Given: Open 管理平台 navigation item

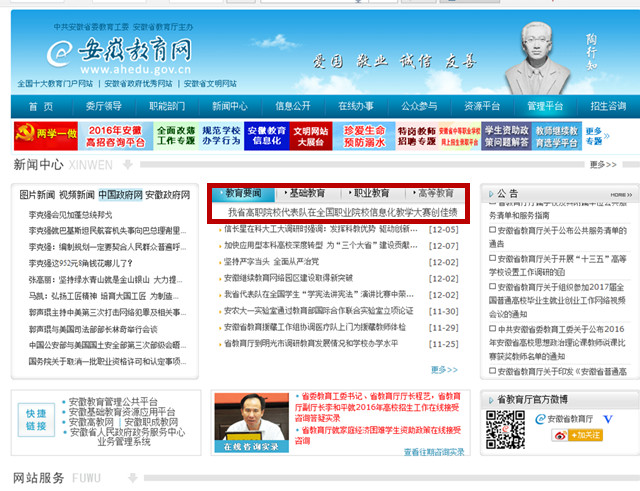Looking at the screenshot, I should 545,106.
